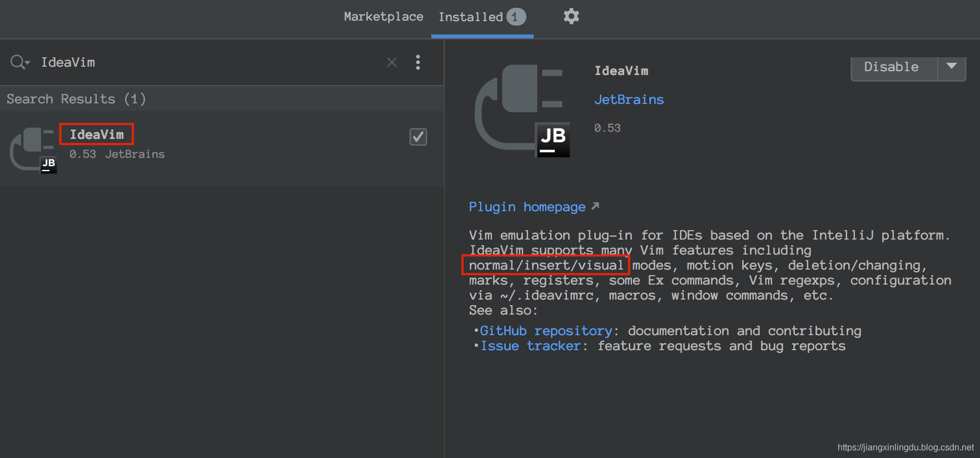Viewport: 980px width, 458px height.
Task: Open the GitHub repository link
Action: tap(546, 331)
